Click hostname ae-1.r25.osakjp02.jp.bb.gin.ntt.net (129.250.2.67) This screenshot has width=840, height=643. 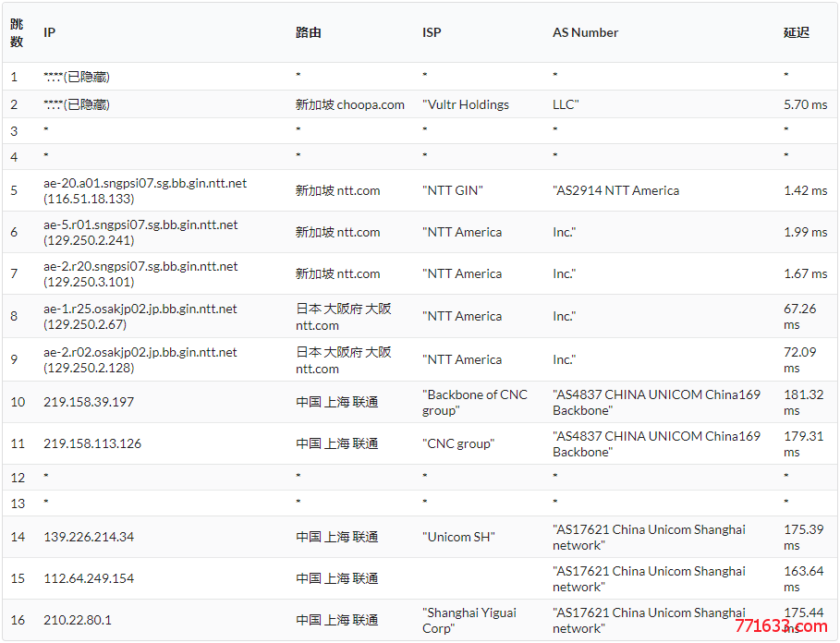click(x=140, y=316)
